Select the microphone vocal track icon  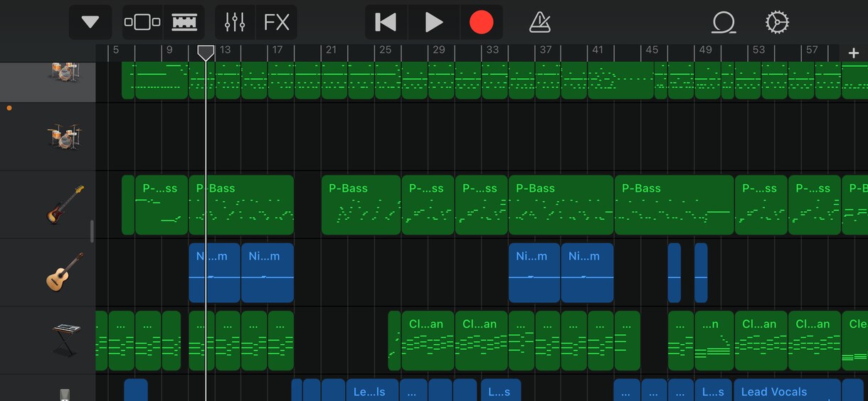pyautogui.click(x=65, y=395)
